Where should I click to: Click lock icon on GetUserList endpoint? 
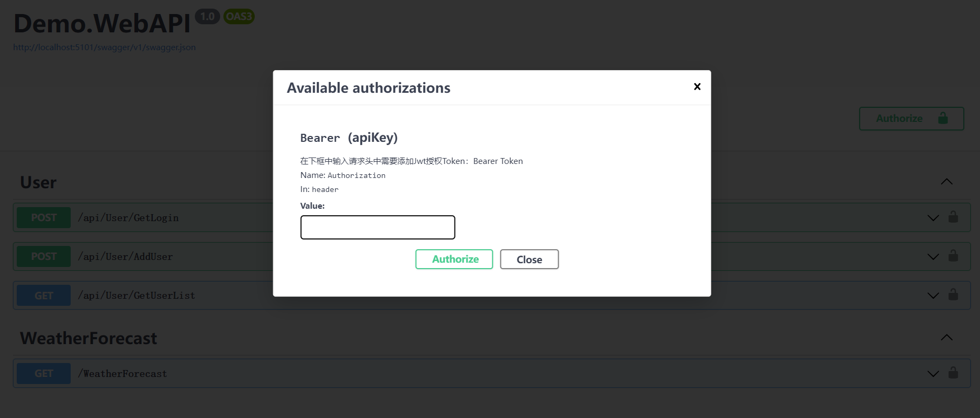[x=954, y=294]
